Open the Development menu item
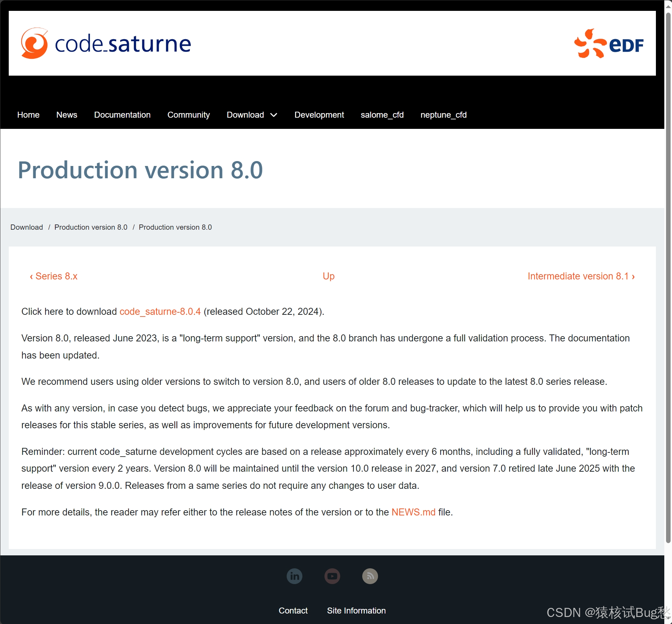This screenshot has width=672, height=624. (x=319, y=115)
